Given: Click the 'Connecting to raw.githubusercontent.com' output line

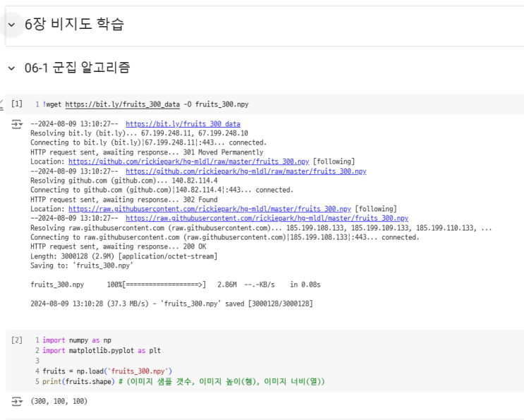Looking at the screenshot, I should click(225, 237).
